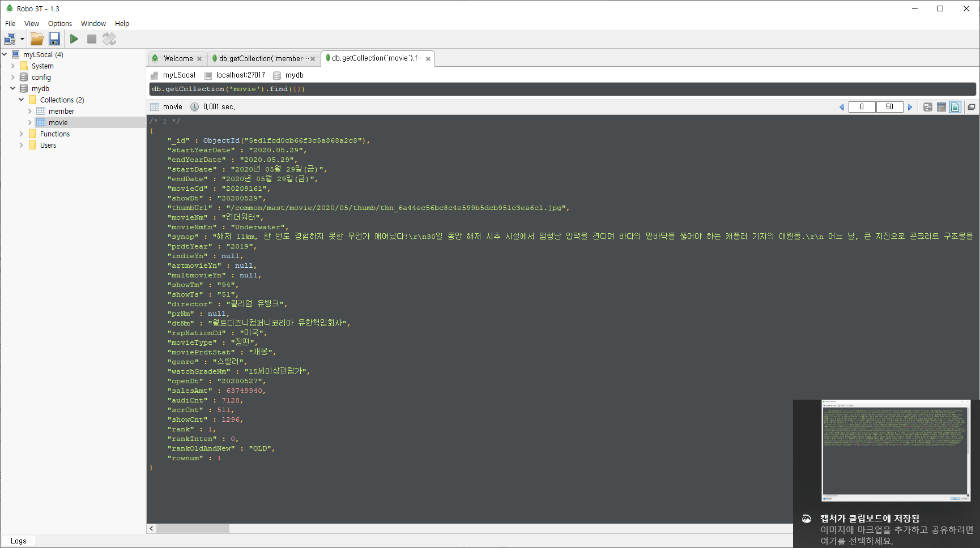Screen dimensions: 980x548
Task: Click the "rankOldAndNew" : "OLD" line
Action: pos(221,449)
